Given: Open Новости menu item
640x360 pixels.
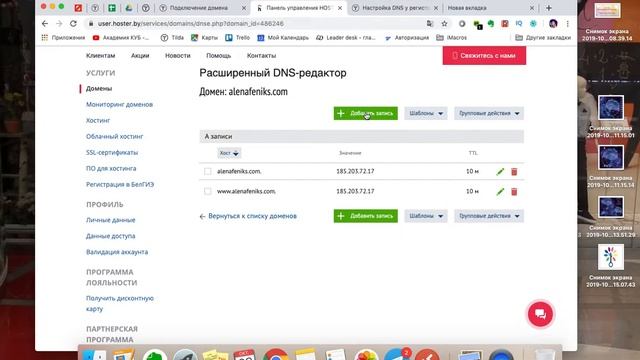Looking at the screenshot, I should click(x=178, y=56).
